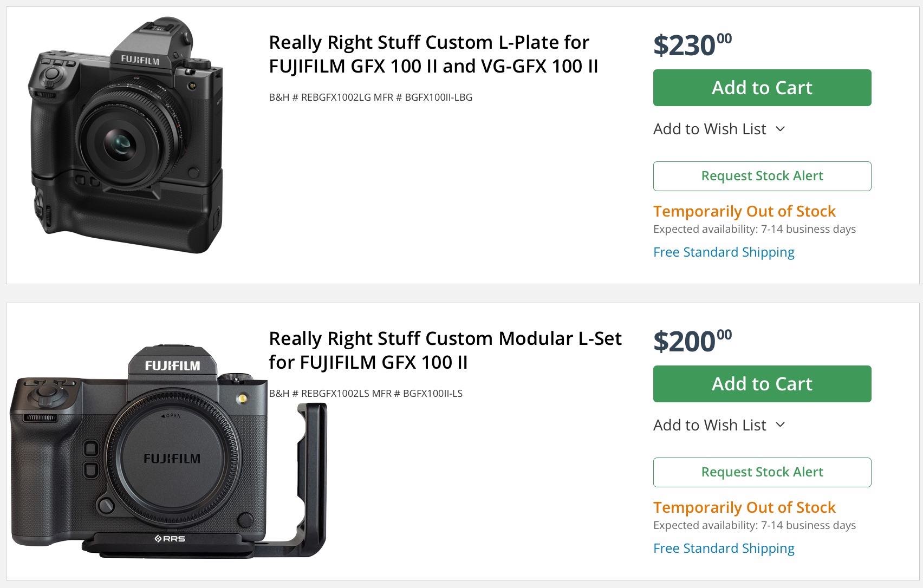
Task: Expand Add to Wish List for the L-Plate
Action: tap(710, 129)
